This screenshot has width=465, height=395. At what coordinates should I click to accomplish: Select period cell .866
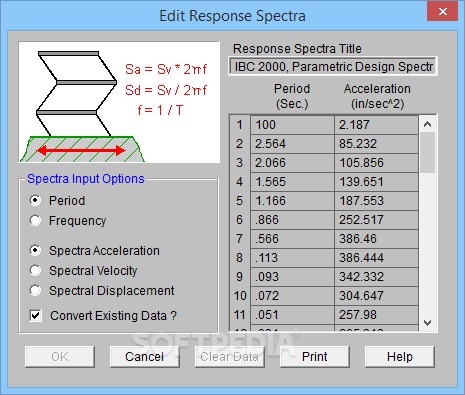(x=292, y=220)
